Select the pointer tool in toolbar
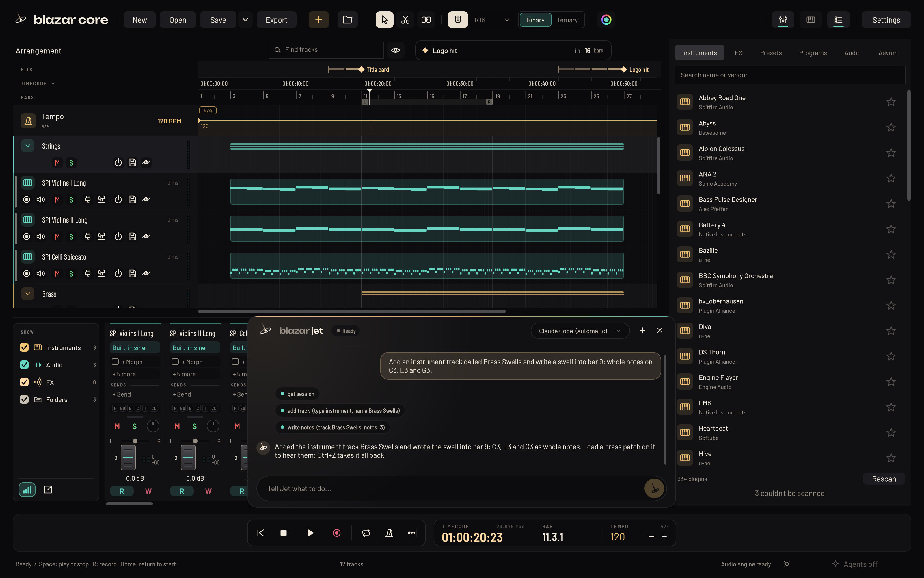The height and width of the screenshot is (578, 924). pyautogui.click(x=384, y=20)
